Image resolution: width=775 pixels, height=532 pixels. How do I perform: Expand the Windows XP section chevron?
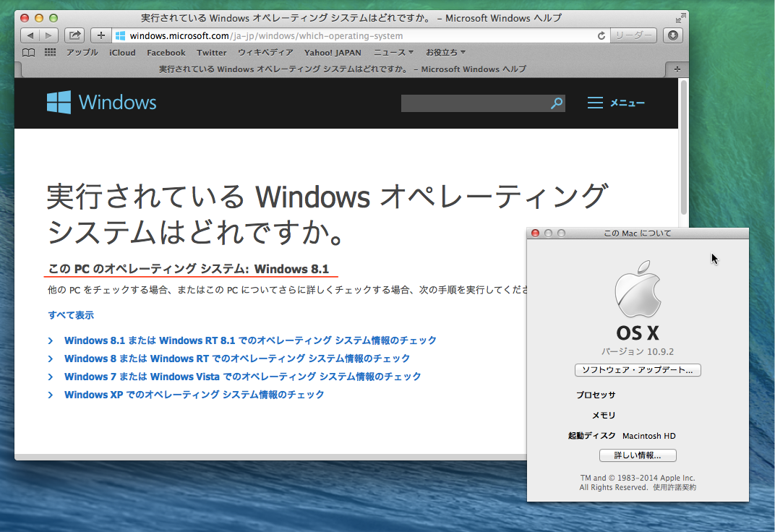point(51,395)
